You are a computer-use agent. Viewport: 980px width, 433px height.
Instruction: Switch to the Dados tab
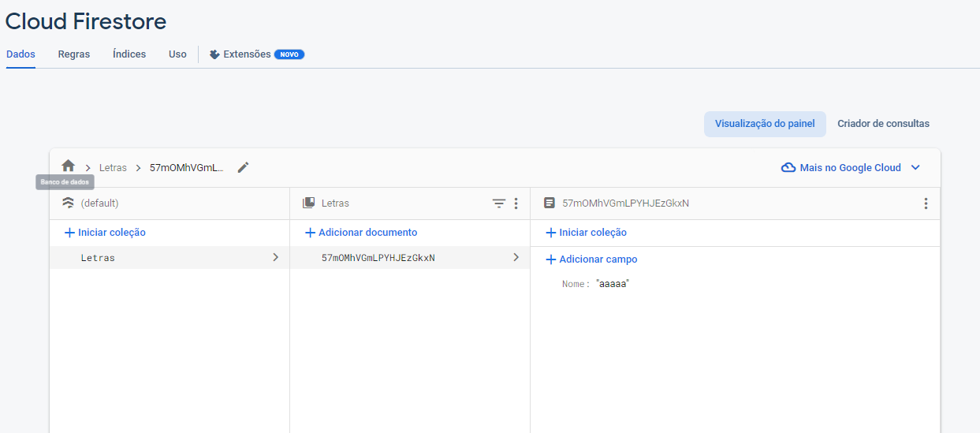[x=20, y=54]
